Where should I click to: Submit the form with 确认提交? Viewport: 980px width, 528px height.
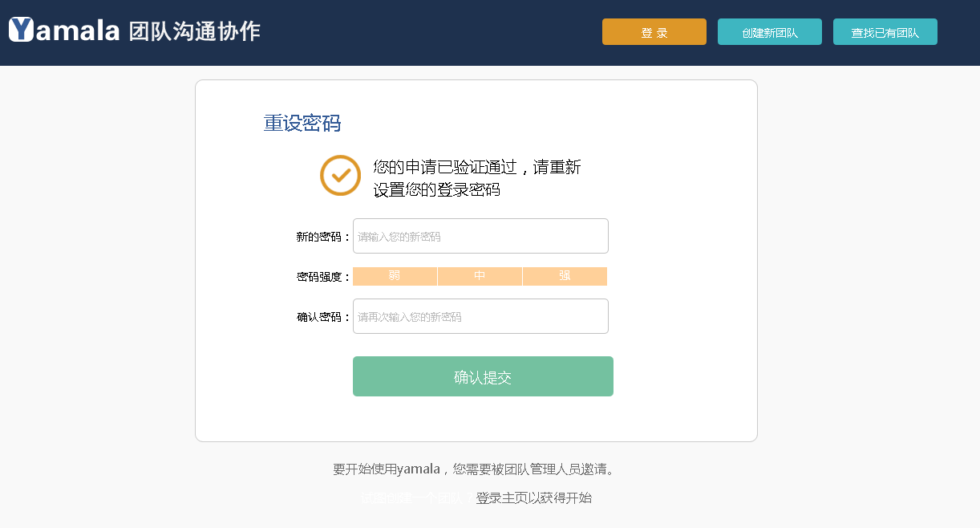tap(483, 376)
